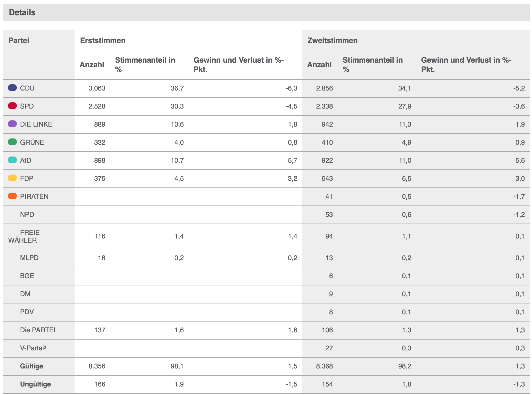Click Ungültige Erststimmen count 166

(x=100, y=384)
